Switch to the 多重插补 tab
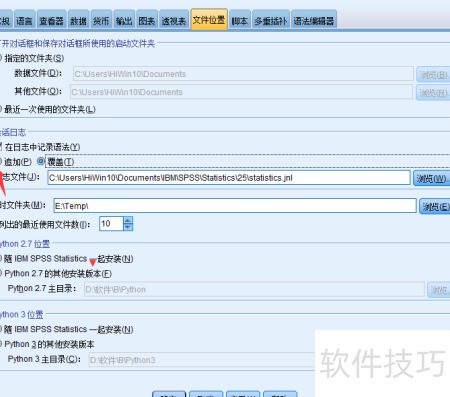Screen dimensions: 450x397 click(271, 21)
